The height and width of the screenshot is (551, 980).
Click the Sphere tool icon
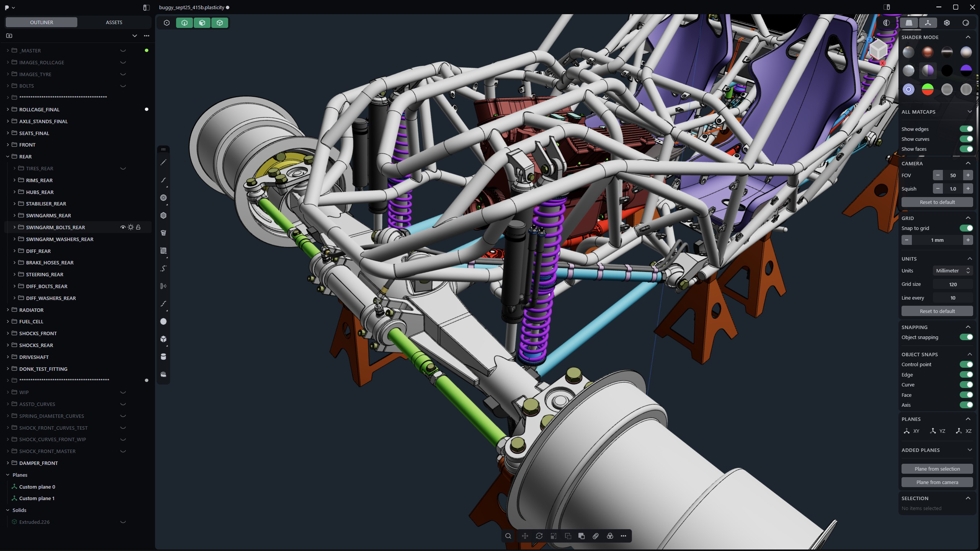click(x=163, y=321)
